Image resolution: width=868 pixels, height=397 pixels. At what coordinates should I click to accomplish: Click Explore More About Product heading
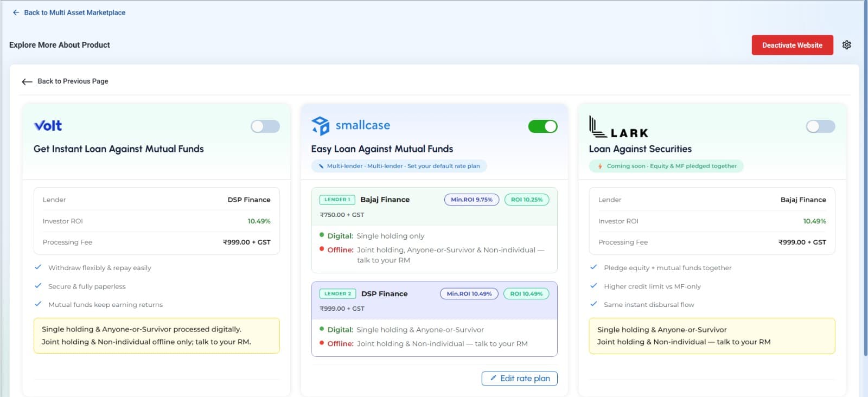point(60,45)
